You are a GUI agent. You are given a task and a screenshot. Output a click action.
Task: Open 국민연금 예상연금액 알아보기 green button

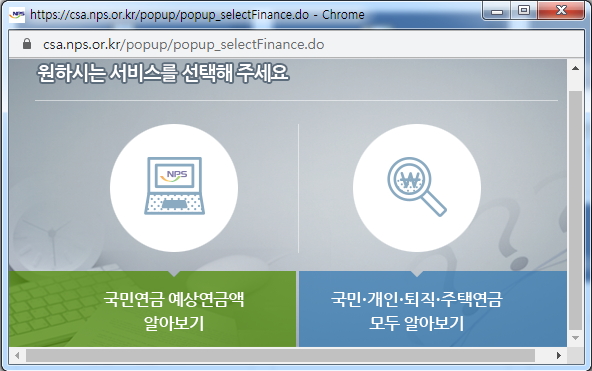(x=153, y=309)
